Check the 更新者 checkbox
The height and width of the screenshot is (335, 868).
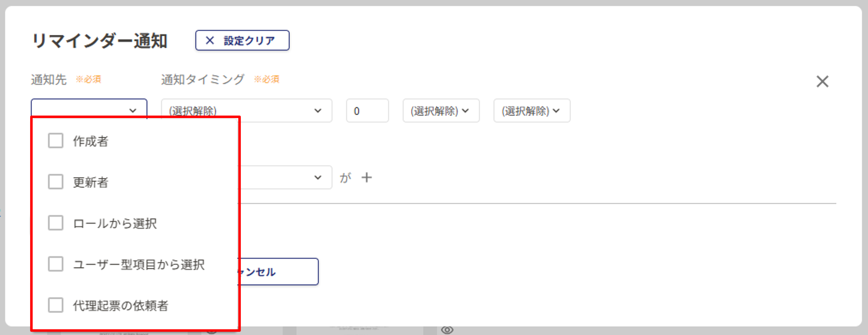(55, 182)
